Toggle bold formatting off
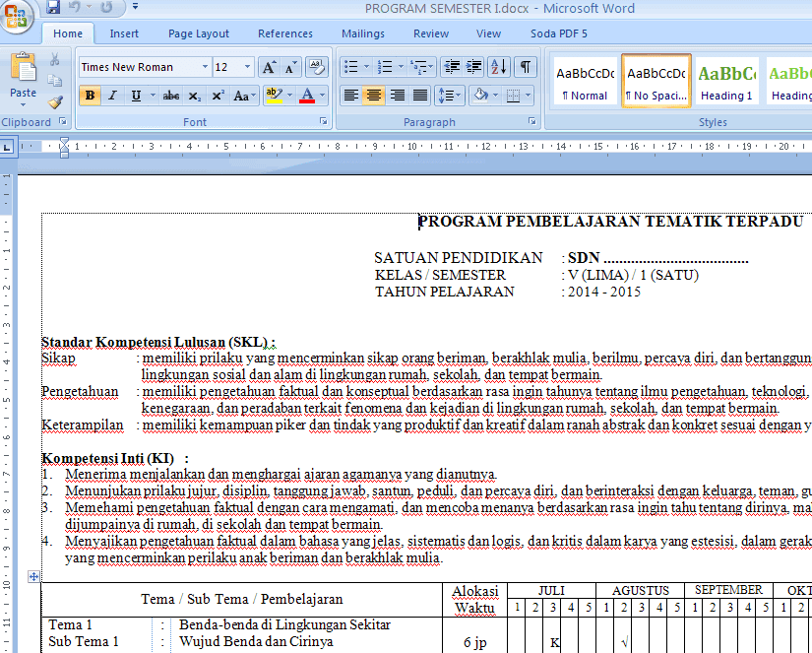The image size is (812, 653). [x=90, y=96]
